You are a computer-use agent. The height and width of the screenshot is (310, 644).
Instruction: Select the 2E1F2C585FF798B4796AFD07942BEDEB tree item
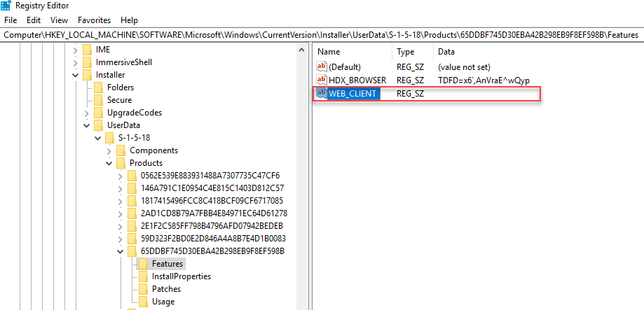[x=212, y=226]
